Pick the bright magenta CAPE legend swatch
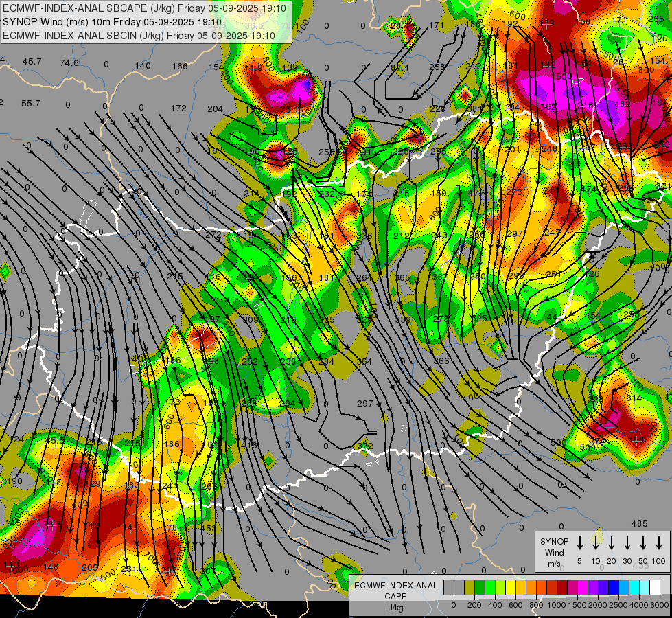Image resolution: width=672 pixels, height=618 pixels. 583,587
